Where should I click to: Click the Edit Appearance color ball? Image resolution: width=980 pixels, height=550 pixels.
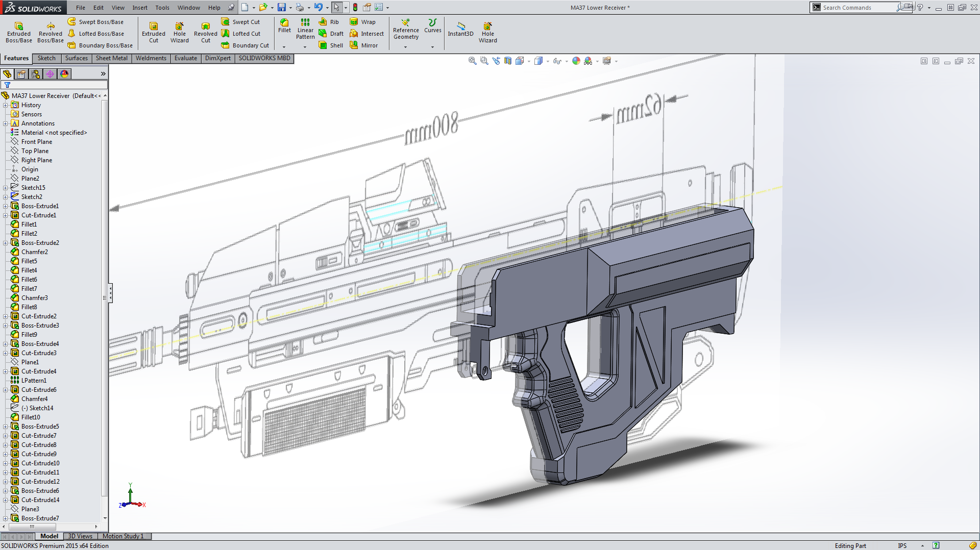coord(576,61)
